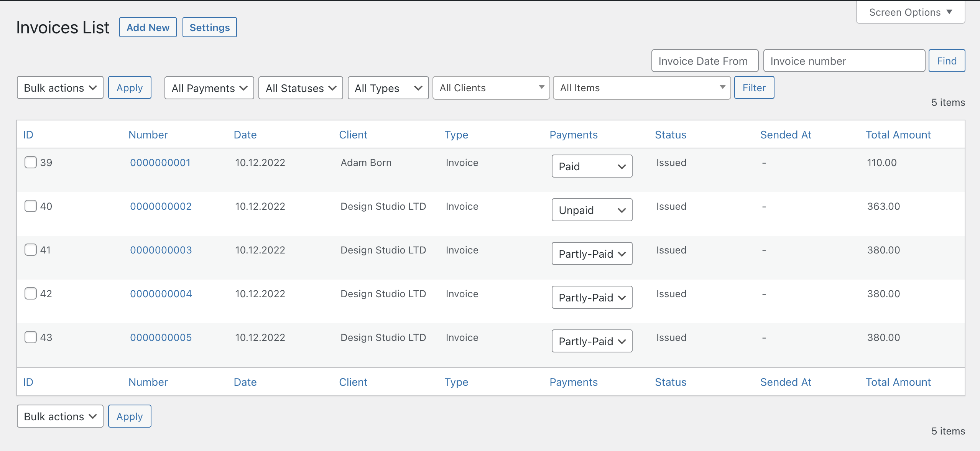Open the invoice plugin Settings
The image size is (980, 451).
(209, 27)
